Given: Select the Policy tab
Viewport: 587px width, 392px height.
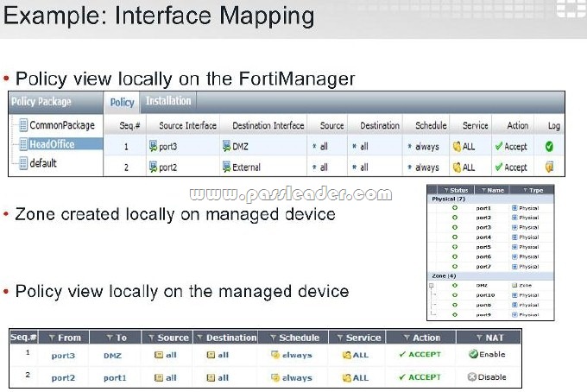Looking at the screenshot, I should coord(122,102).
